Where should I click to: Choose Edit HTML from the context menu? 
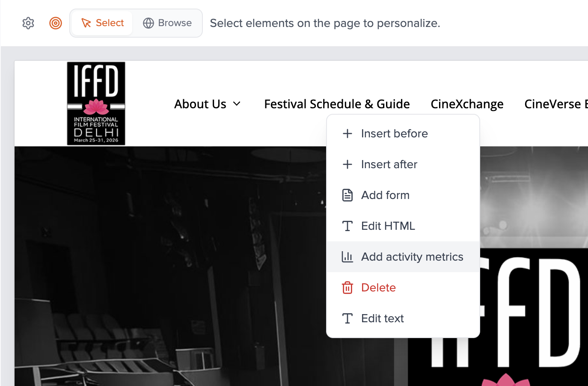(388, 226)
